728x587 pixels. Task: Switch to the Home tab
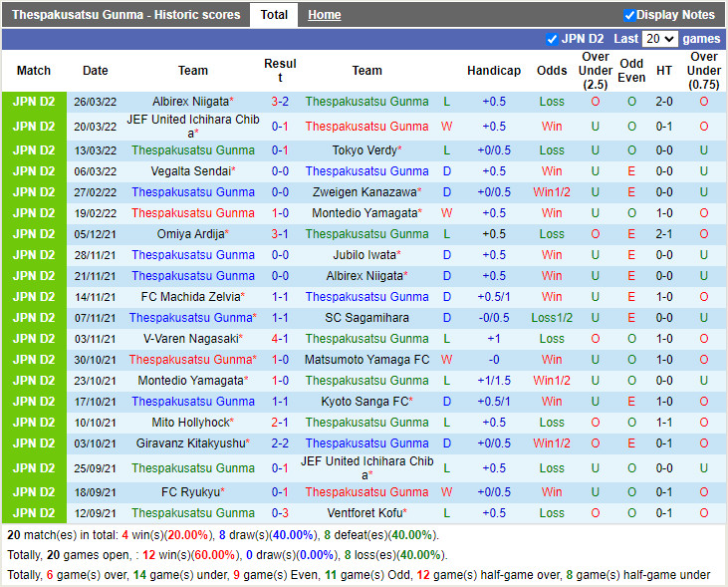pyautogui.click(x=324, y=15)
